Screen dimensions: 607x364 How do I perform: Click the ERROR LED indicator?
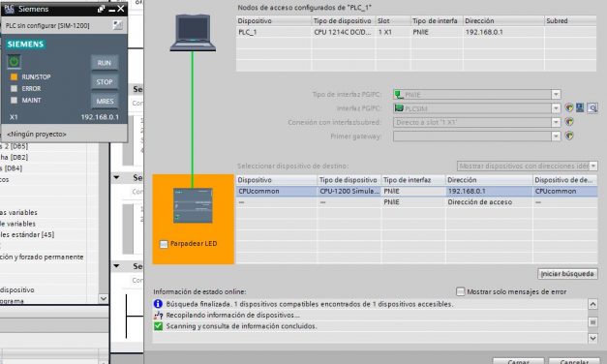coord(14,88)
